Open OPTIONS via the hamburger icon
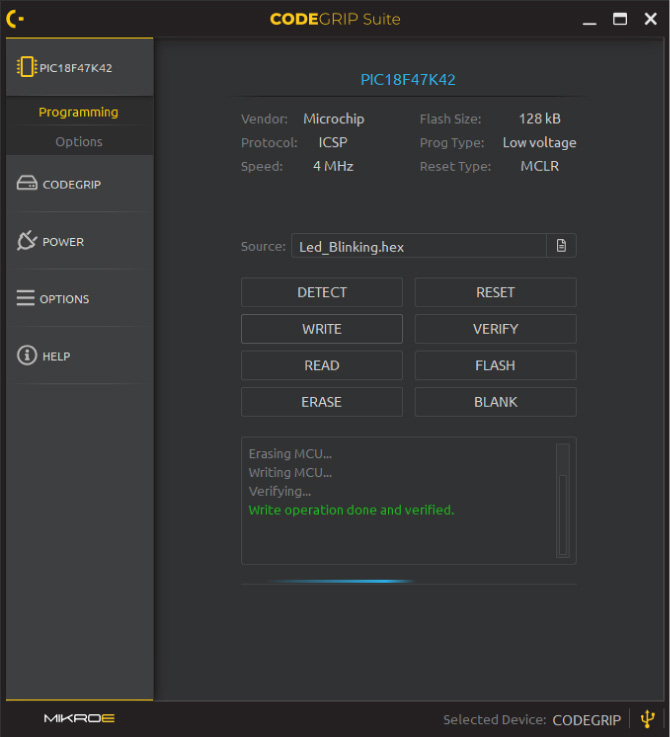 [26, 298]
